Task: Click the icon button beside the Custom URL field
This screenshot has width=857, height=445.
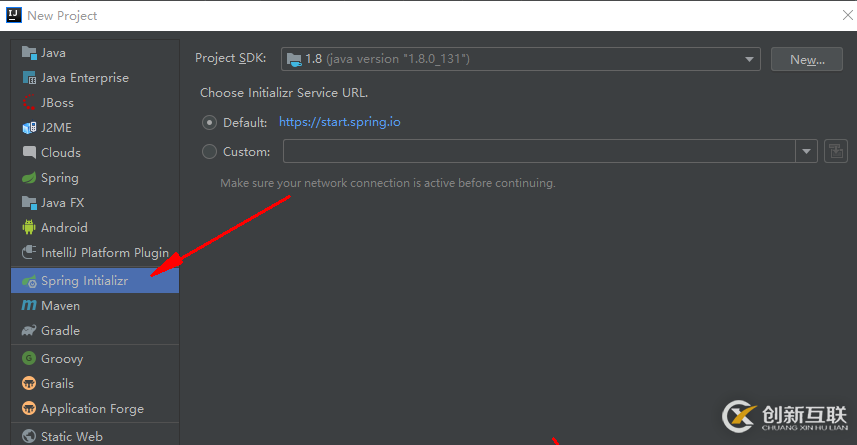Action: pyautogui.click(x=836, y=151)
